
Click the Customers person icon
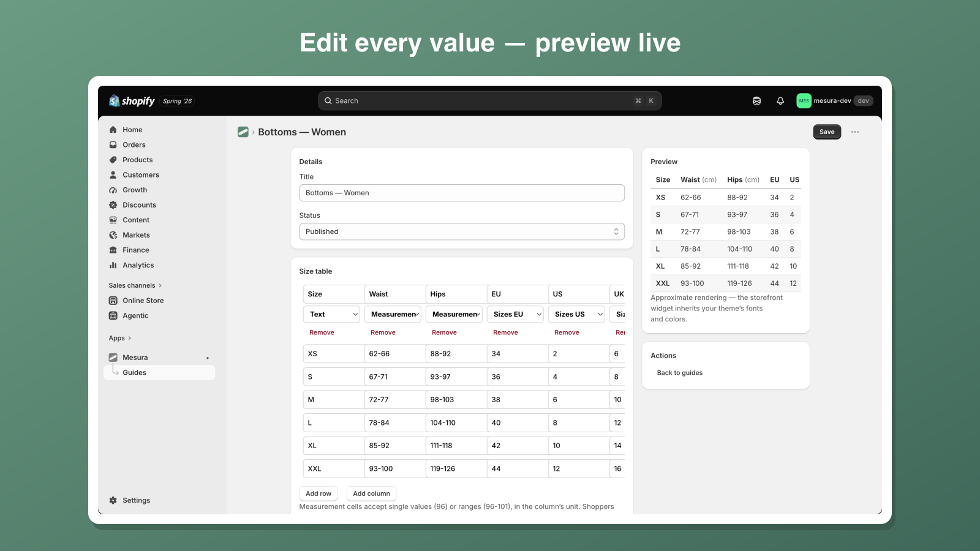(113, 175)
